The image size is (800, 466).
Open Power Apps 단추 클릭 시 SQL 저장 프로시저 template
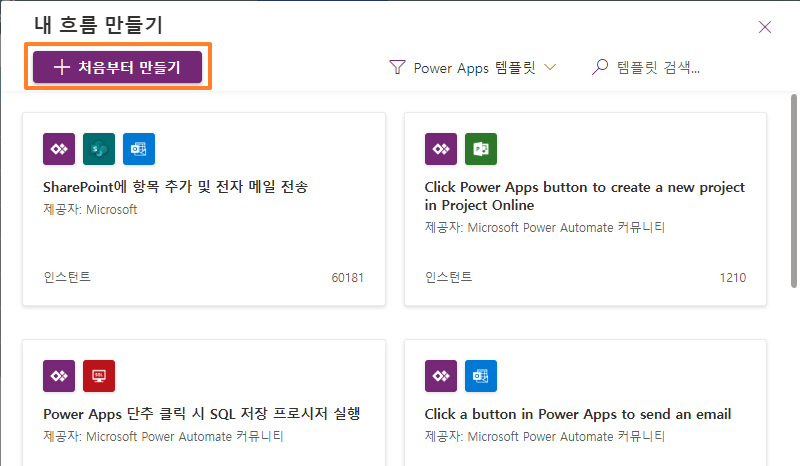pos(202,413)
